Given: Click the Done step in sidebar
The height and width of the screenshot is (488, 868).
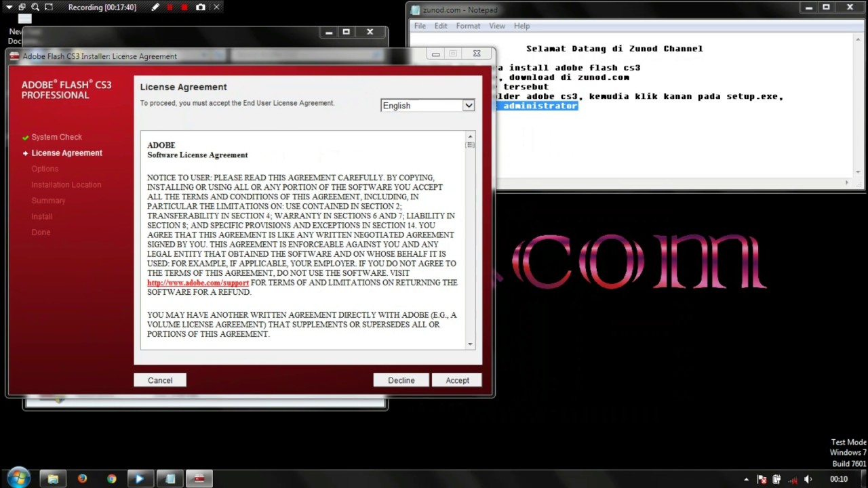Looking at the screenshot, I should coord(41,232).
